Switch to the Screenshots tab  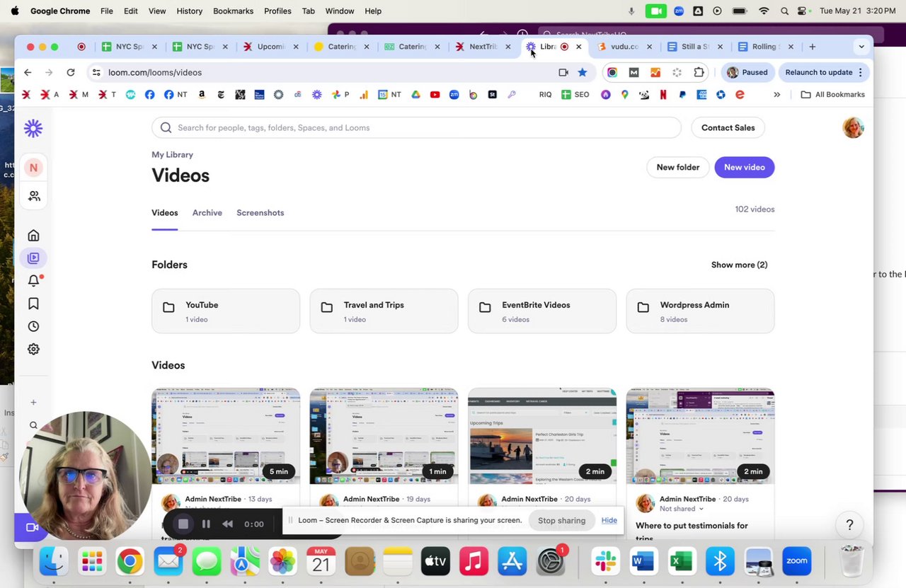click(260, 213)
